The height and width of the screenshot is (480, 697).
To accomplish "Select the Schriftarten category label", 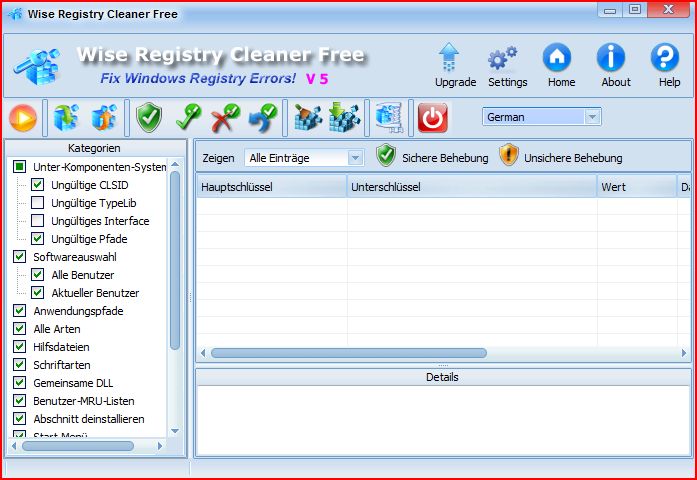I will (x=62, y=365).
